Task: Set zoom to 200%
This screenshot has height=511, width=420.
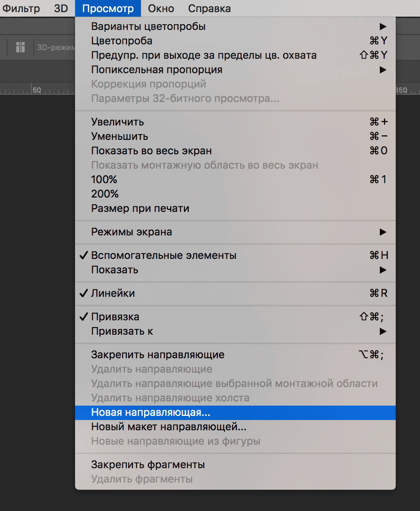Action: point(105,194)
